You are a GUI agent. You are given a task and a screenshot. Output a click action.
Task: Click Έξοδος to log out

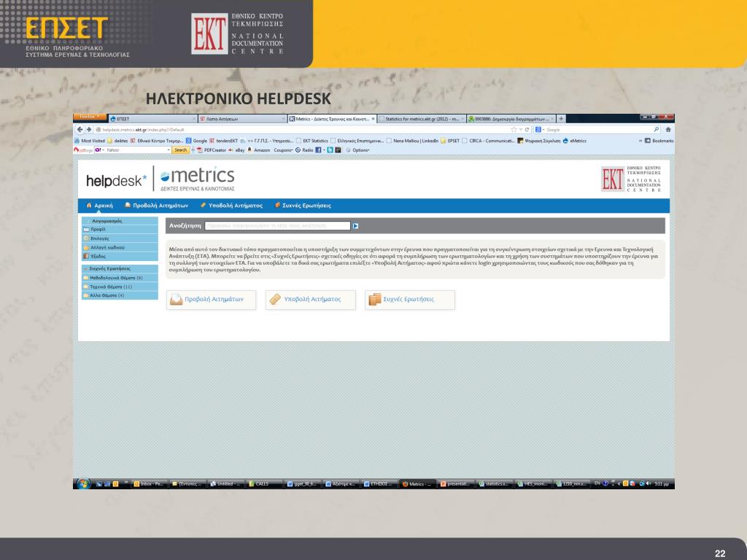(x=120, y=257)
